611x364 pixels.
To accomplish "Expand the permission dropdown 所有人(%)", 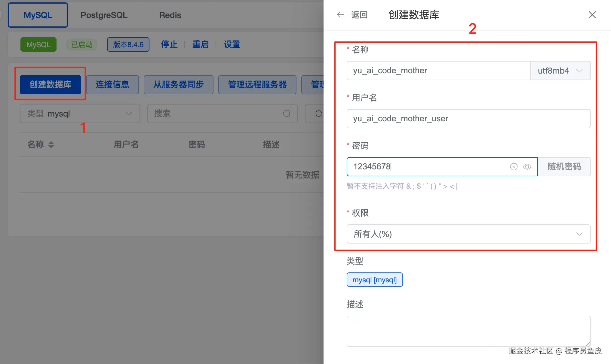I will [468, 234].
